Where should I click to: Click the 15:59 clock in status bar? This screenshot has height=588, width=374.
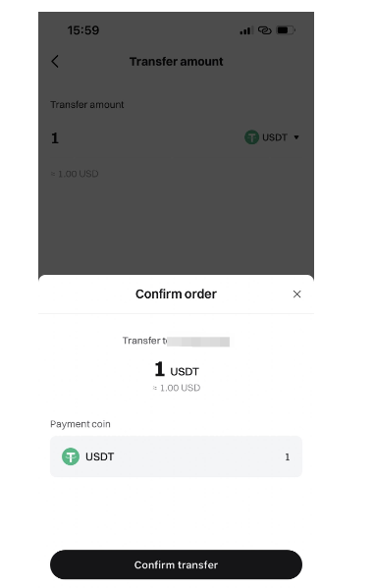(83, 30)
